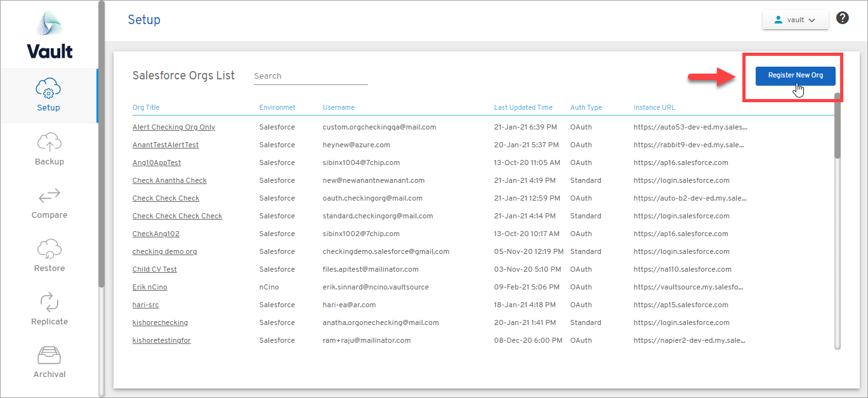Screen dimensions: 868x398
Task: Focus the orgs Search field
Action: tap(310, 76)
